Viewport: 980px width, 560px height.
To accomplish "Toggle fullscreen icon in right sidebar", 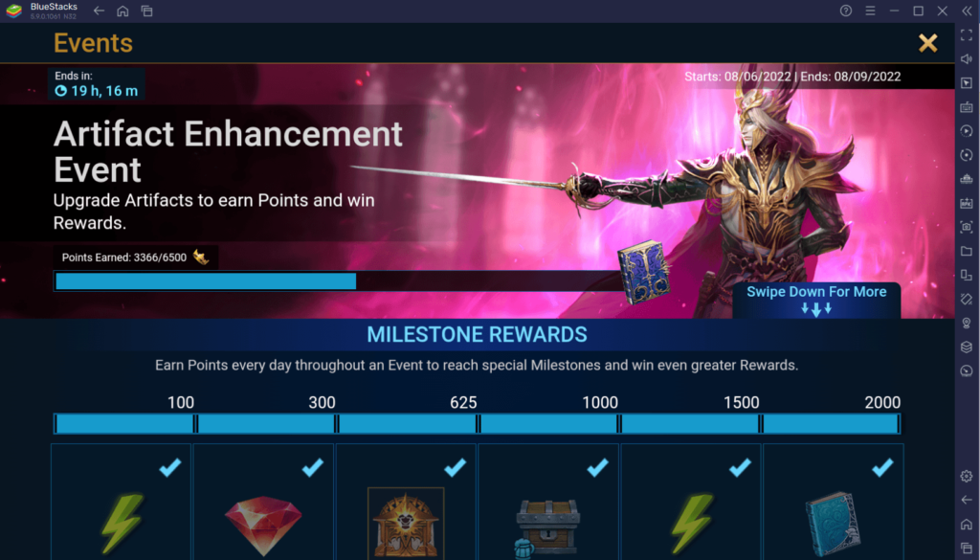I will [x=967, y=35].
